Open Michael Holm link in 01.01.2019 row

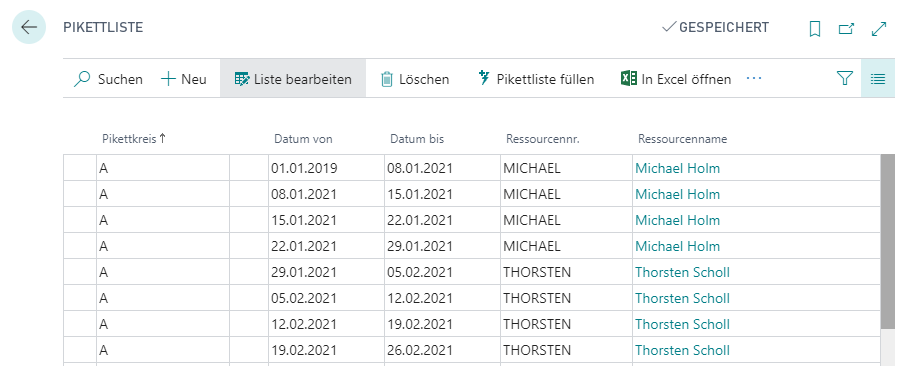coord(677,169)
